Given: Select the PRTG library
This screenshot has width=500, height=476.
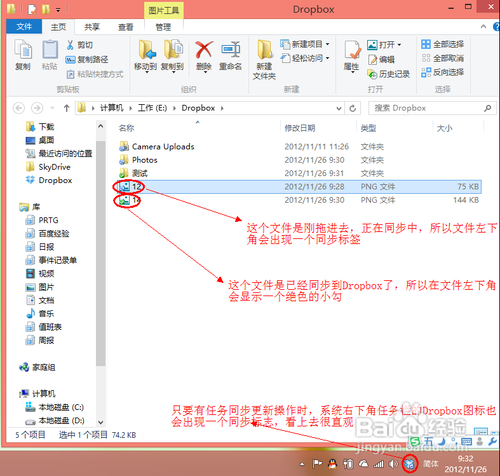Looking at the screenshot, I should (x=42, y=220).
